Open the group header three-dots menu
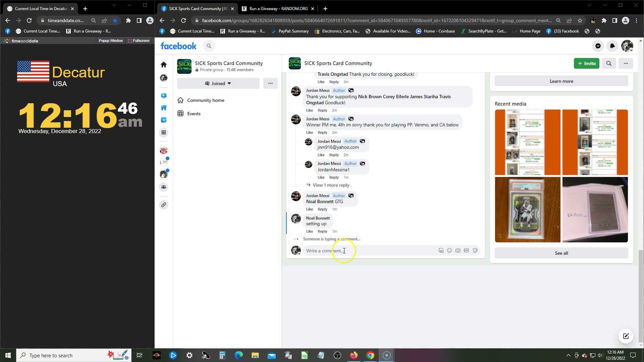644x362 pixels. (626, 63)
